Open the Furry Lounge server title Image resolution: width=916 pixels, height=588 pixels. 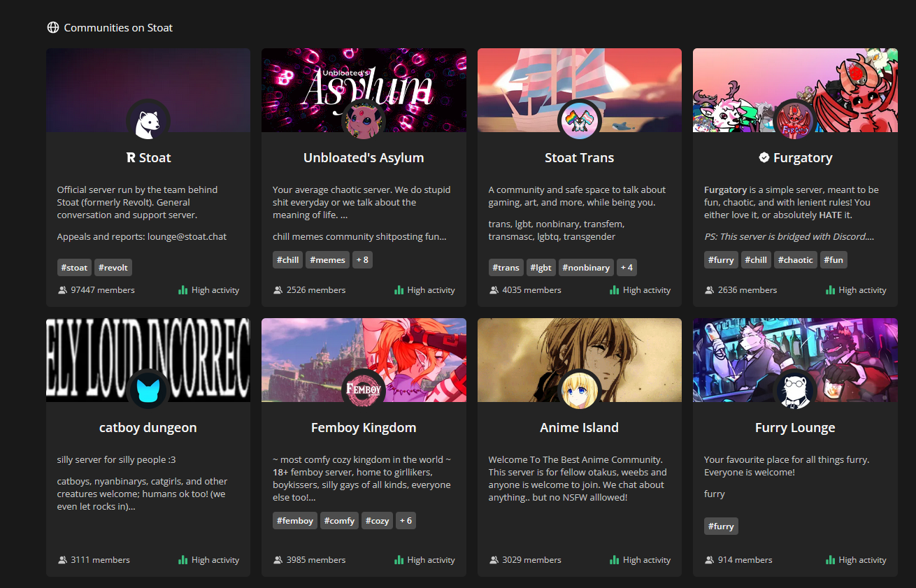click(x=795, y=428)
